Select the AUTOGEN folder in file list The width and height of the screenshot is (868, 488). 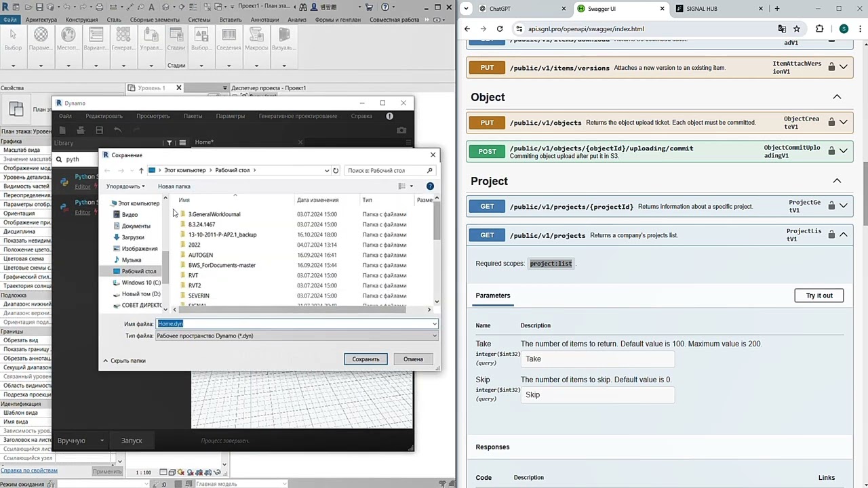click(x=201, y=255)
